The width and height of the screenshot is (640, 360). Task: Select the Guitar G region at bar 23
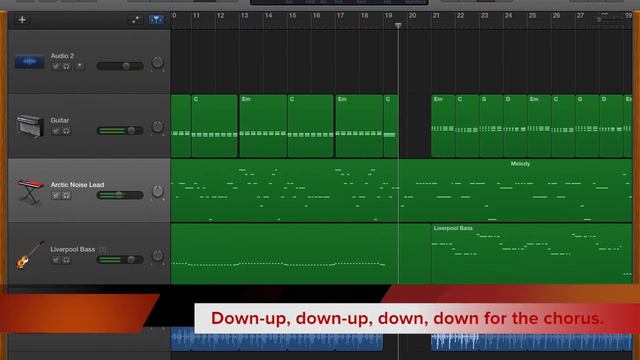[x=491, y=126]
